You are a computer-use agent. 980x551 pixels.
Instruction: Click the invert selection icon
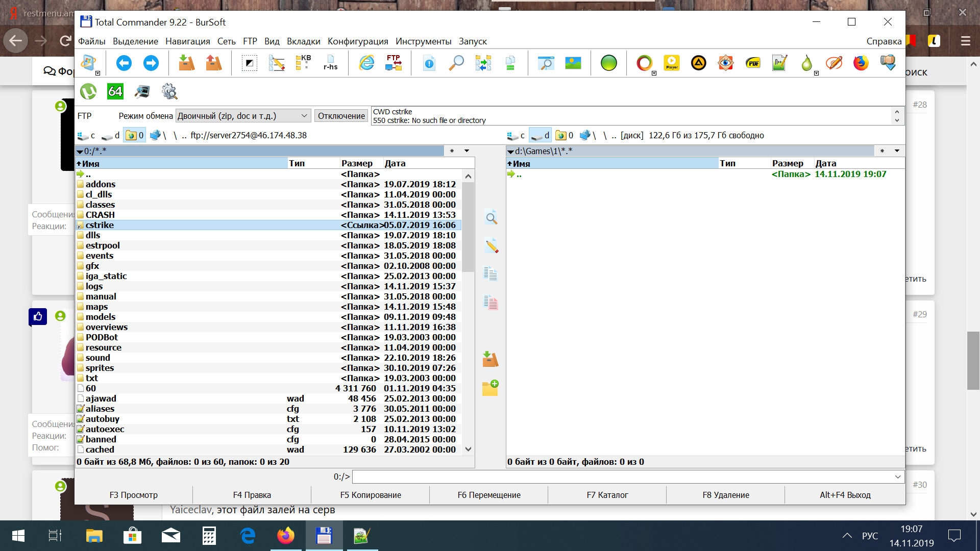point(250,63)
